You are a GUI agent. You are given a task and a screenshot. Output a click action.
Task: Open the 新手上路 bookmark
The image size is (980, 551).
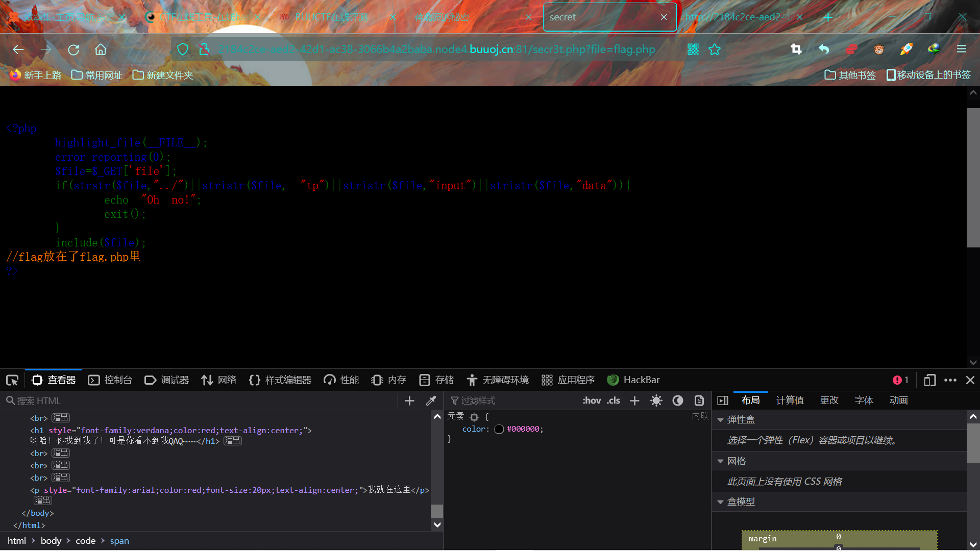point(35,76)
